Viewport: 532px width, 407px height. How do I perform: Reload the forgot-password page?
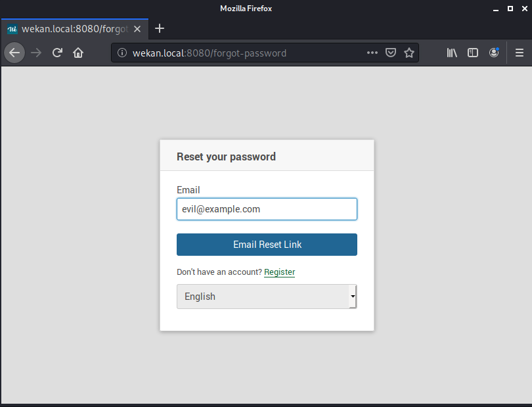point(59,53)
